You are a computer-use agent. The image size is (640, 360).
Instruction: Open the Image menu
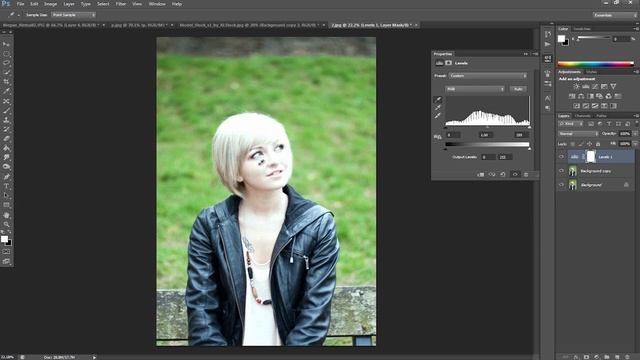[x=50, y=4]
